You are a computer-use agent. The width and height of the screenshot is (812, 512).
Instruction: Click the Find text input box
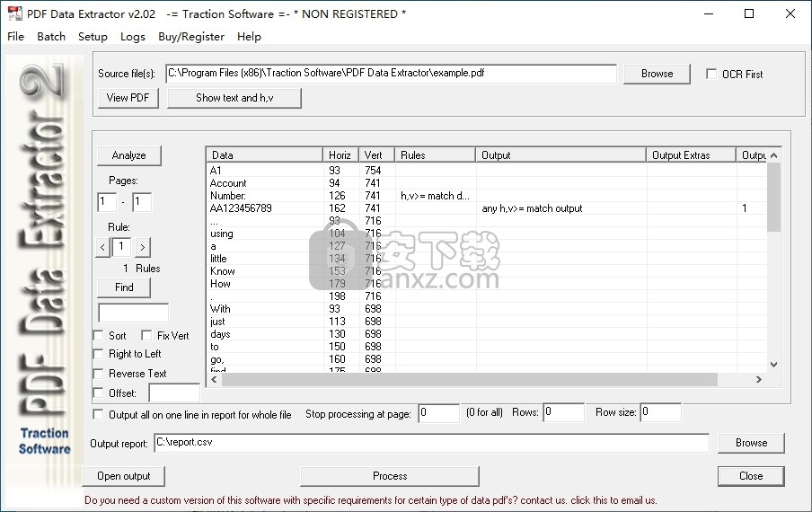[133, 313]
